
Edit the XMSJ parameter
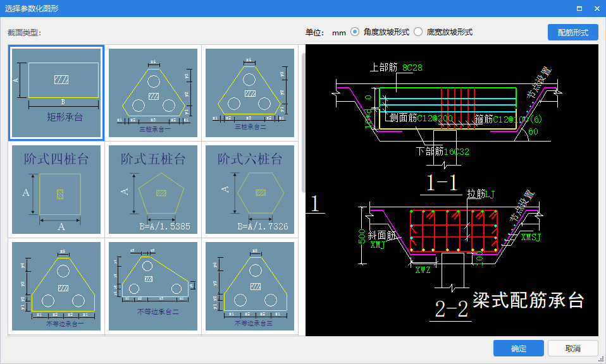point(531,237)
